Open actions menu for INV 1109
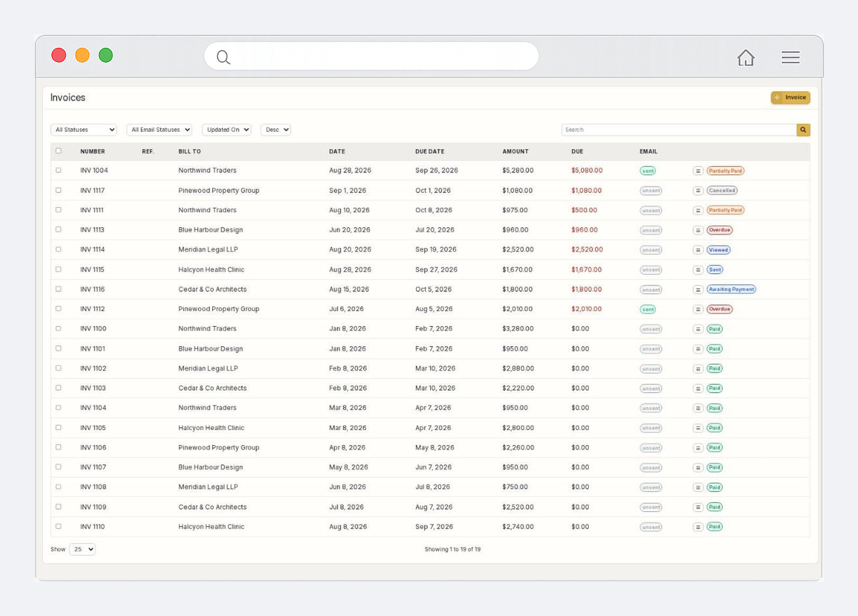858x616 pixels. (x=698, y=507)
